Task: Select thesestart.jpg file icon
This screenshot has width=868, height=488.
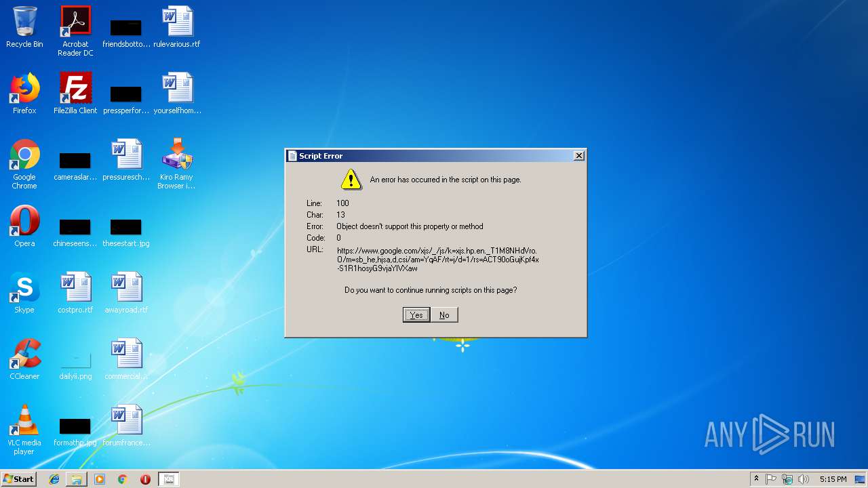Action: pyautogui.click(x=126, y=232)
